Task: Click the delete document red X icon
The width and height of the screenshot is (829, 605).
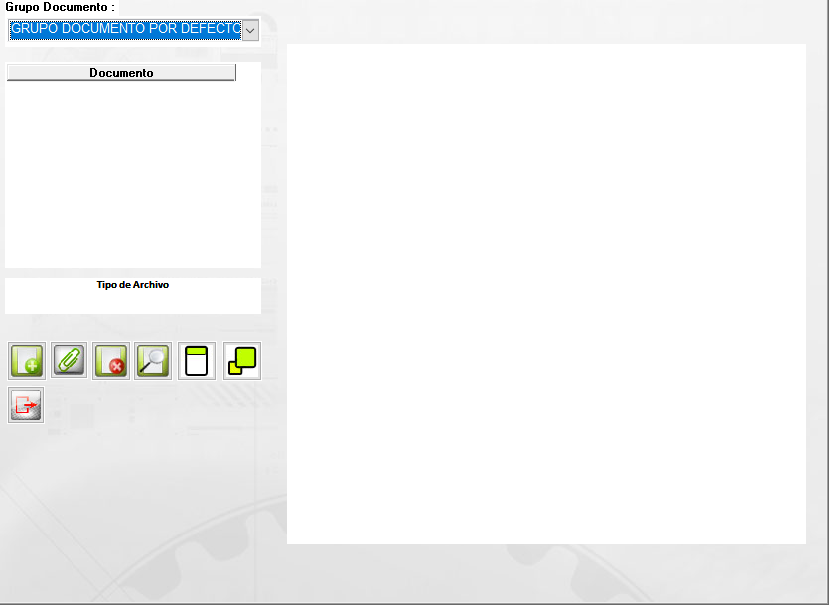Action: [x=110, y=361]
